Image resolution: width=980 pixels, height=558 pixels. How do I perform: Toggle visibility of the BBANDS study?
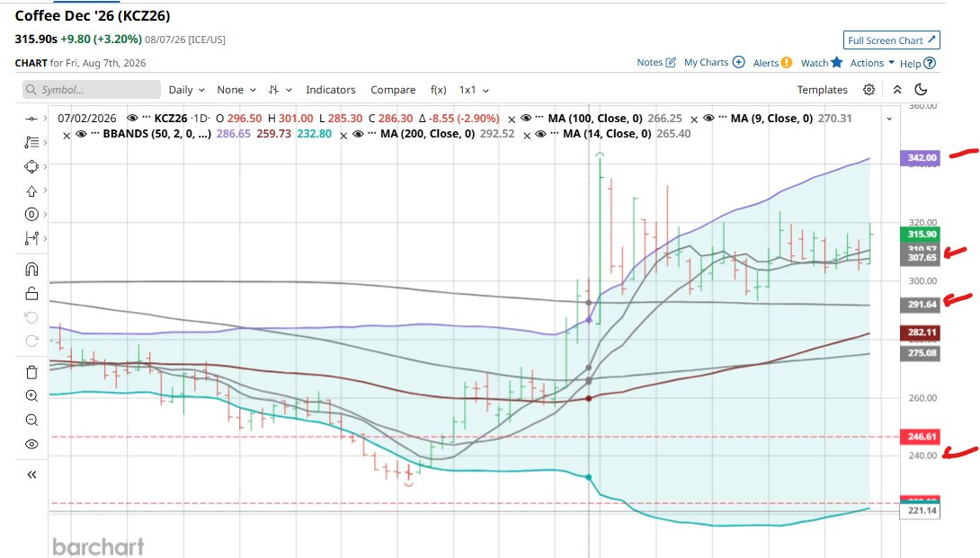click(81, 134)
